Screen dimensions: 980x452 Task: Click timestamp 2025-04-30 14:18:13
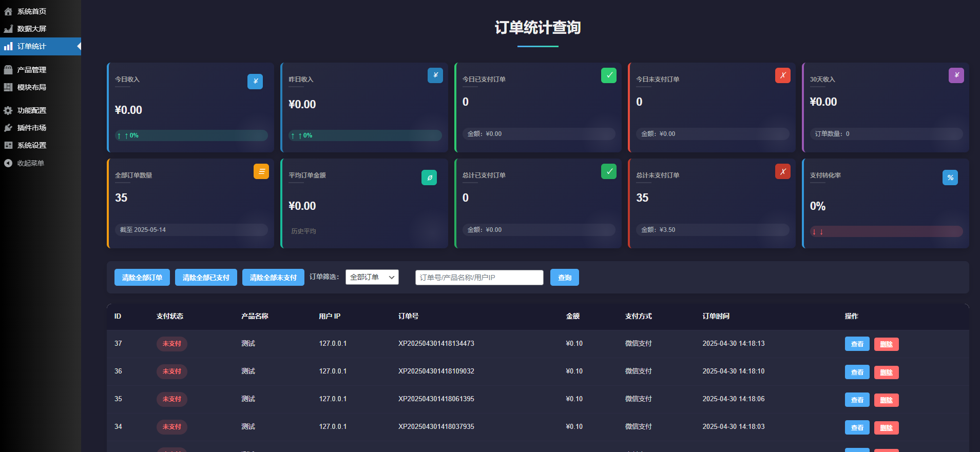(734, 343)
